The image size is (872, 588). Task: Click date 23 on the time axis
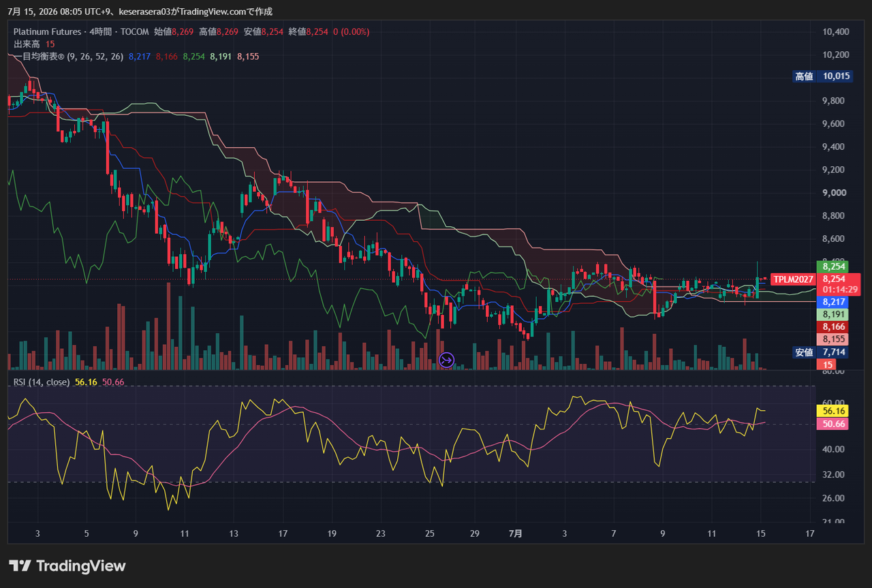point(381,533)
